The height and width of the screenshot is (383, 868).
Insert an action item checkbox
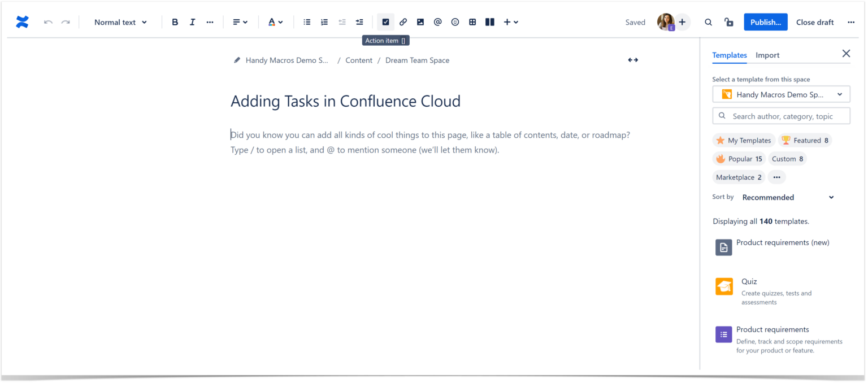point(385,21)
